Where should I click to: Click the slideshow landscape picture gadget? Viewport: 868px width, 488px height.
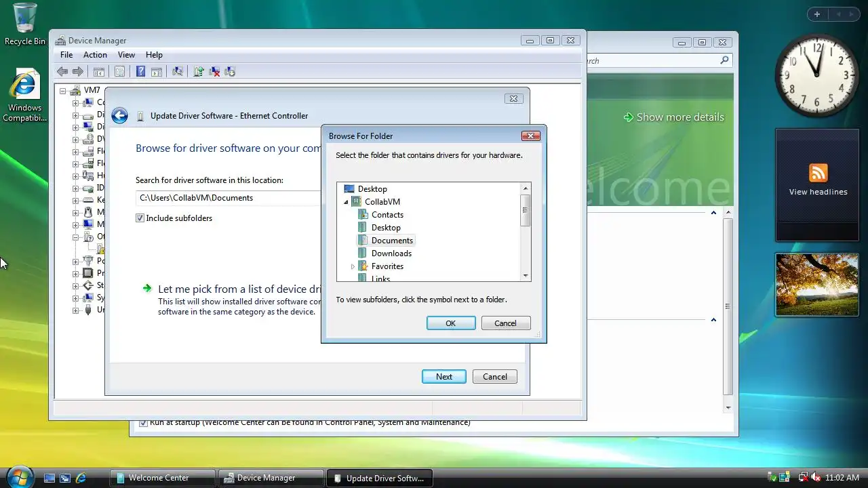[817, 285]
